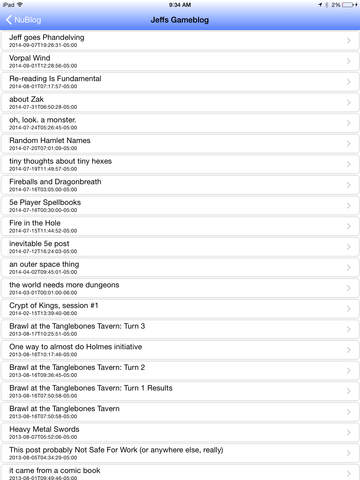Viewport: 360px width, 480px height.
Task: Open Brawl at the Tanglebones Tavern: Turn 3
Action: (180, 330)
